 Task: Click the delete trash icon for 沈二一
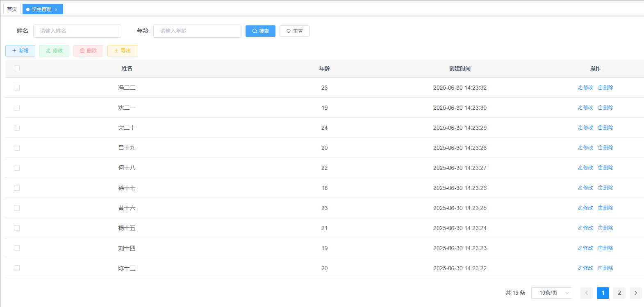[x=601, y=108]
